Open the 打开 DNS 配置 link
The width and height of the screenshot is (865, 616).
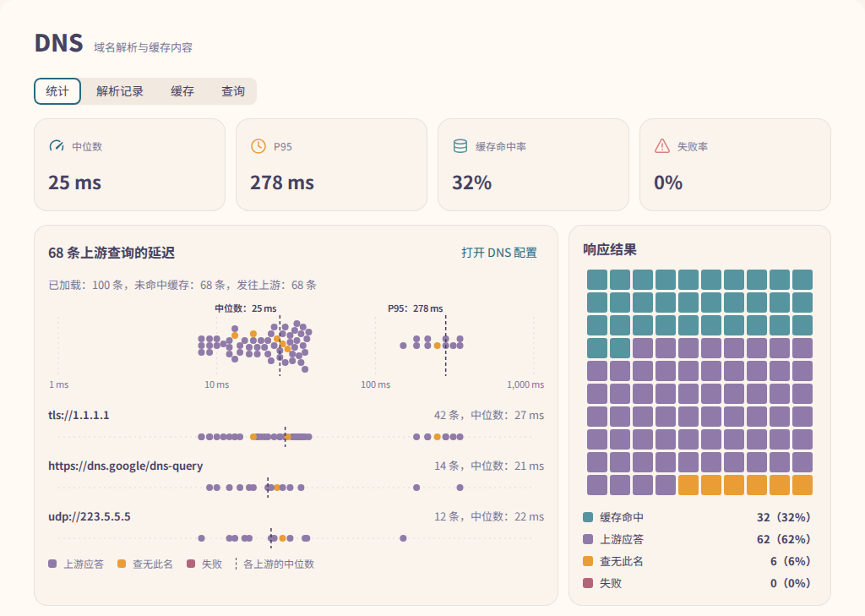tap(499, 253)
